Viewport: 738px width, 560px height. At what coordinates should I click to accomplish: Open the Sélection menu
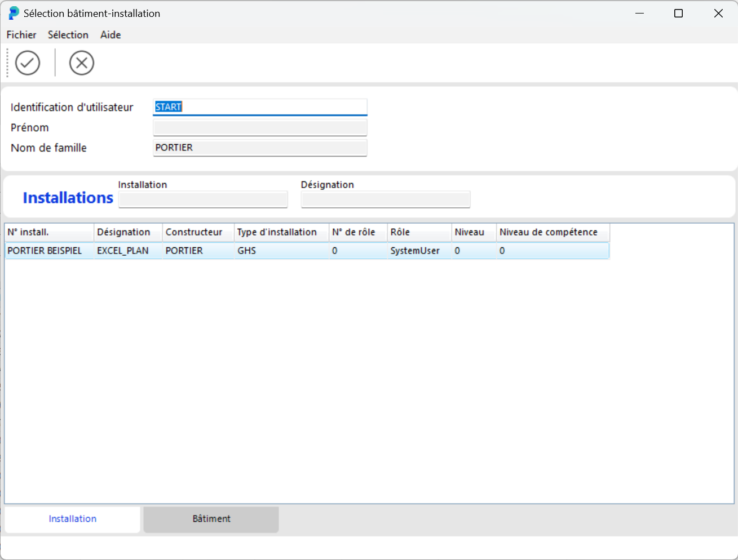click(x=68, y=35)
